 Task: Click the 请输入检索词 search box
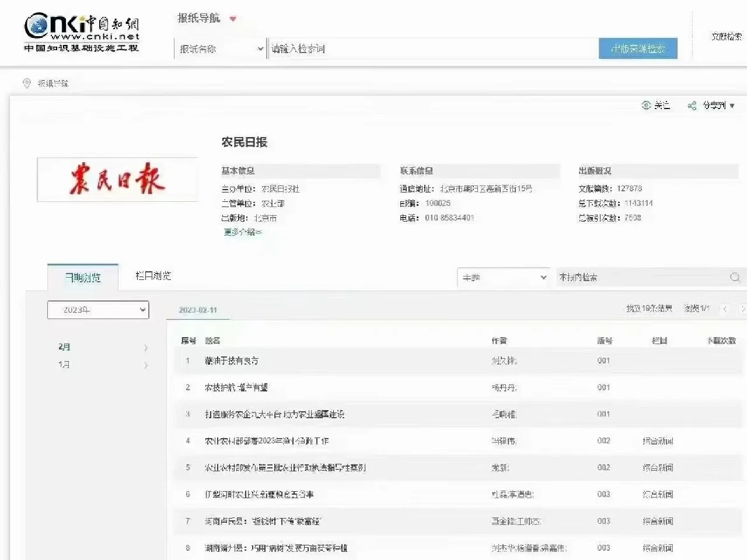click(x=433, y=49)
